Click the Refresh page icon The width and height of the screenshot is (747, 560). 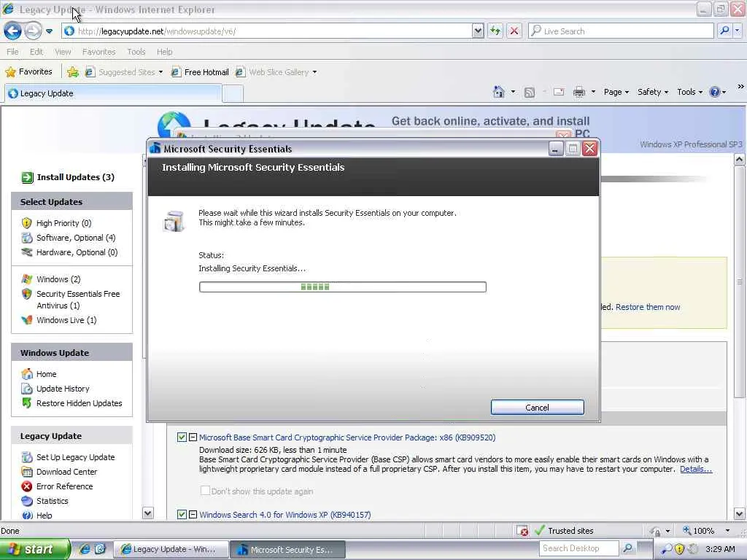495,31
